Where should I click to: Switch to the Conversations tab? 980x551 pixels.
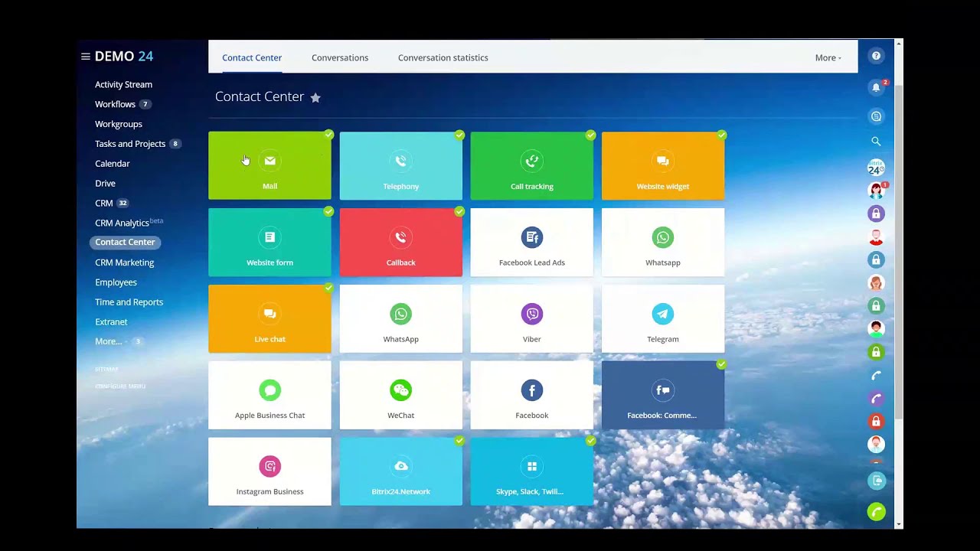point(340,57)
